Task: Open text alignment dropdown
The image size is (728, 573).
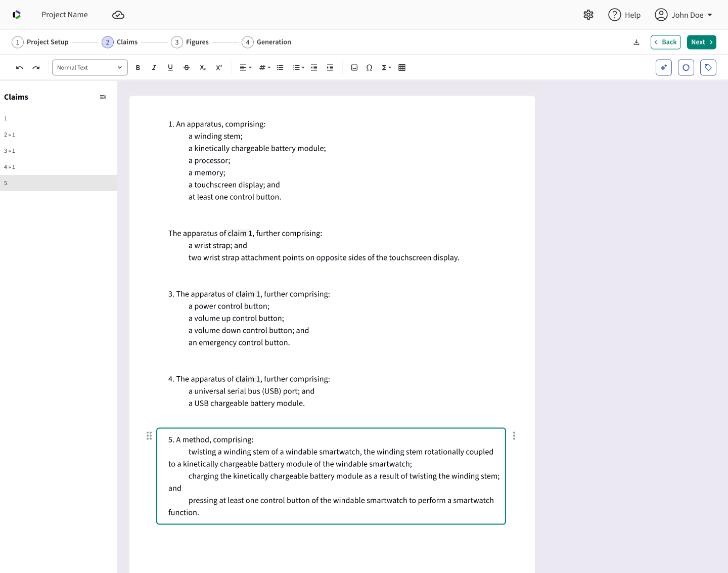Action: coord(246,68)
